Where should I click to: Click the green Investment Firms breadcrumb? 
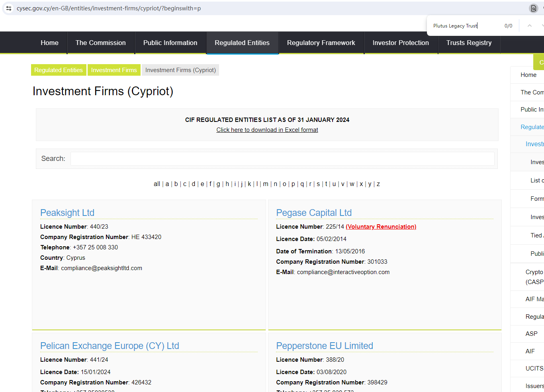pyautogui.click(x=114, y=70)
